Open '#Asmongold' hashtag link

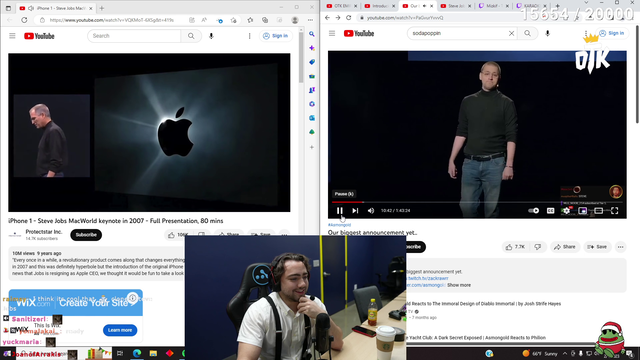point(339,225)
